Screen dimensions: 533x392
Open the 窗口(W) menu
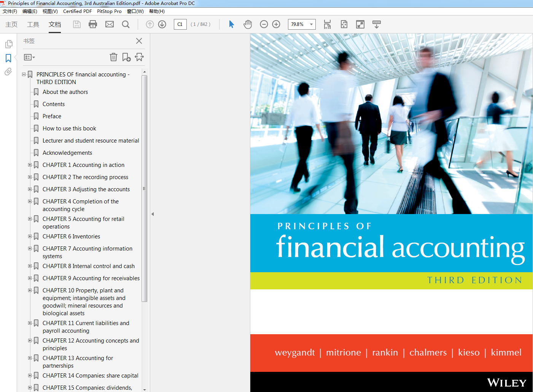(135, 11)
